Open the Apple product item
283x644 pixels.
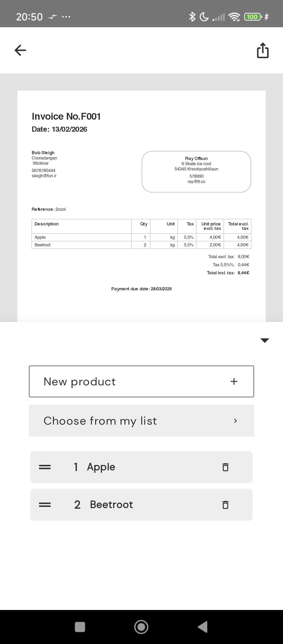(x=131, y=467)
